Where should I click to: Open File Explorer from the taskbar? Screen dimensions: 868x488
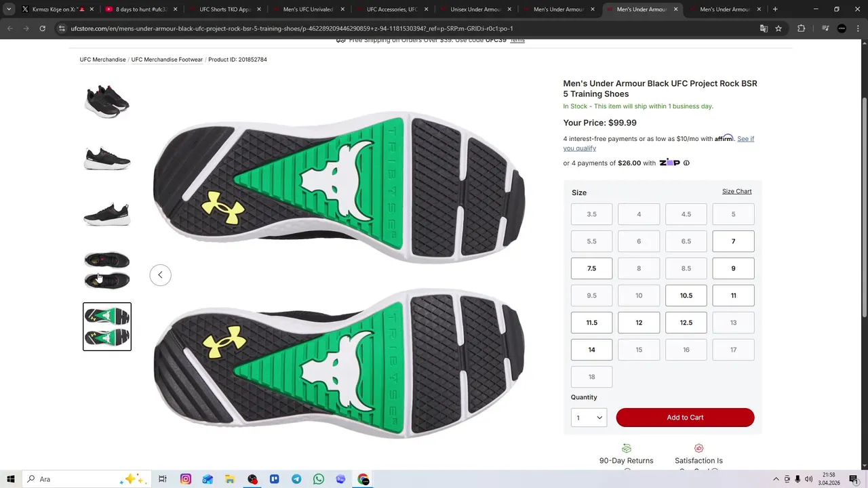click(230, 479)
